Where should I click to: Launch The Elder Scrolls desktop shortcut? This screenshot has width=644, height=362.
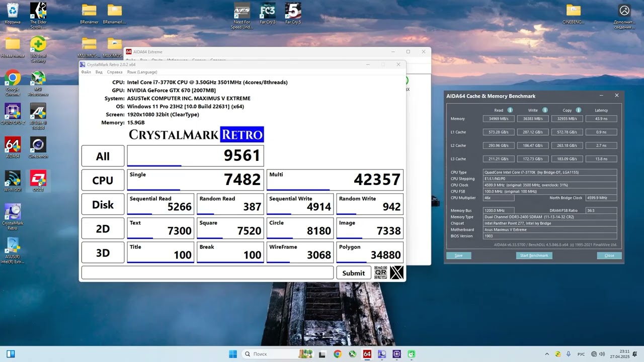[x=38, y=15]
